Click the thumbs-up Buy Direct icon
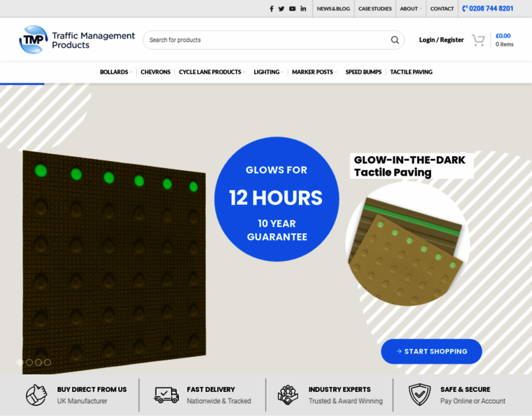 pos(36,395)
